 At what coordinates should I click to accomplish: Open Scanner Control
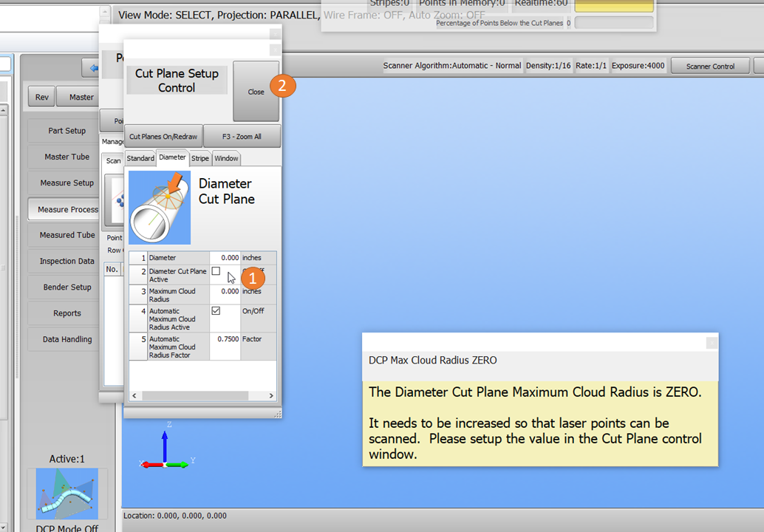point(710,66)
